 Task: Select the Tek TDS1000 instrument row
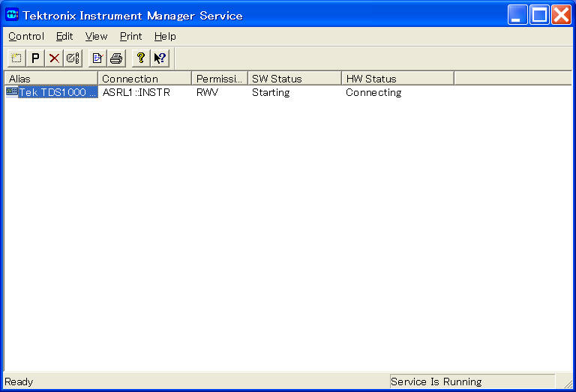tap(58, 92)
